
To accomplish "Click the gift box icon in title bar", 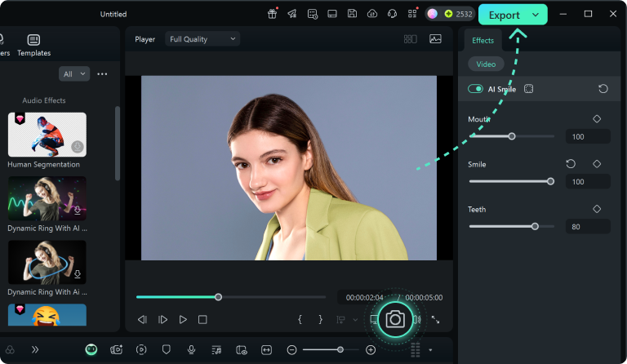I will 273,14.
